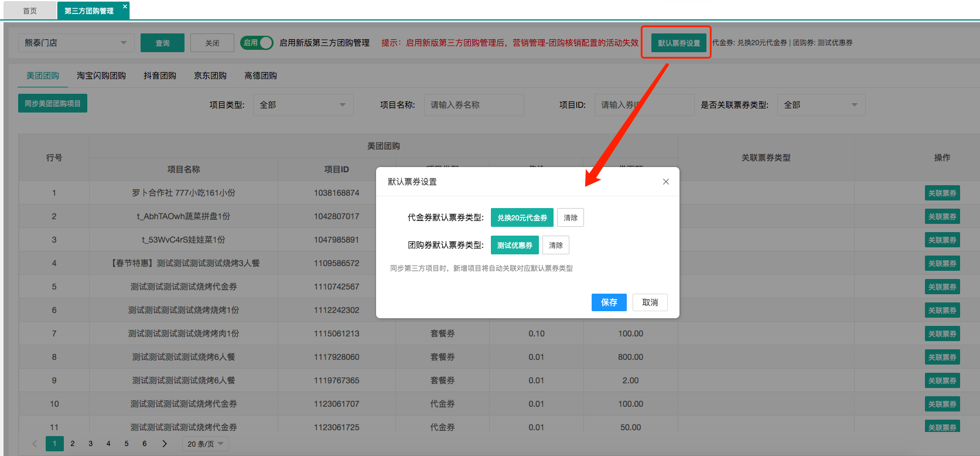This screenshot has height=456, width=980.
Task: Click project name t_AbhTAOwh蔬菜拼盘1份
Action: pyautogui.click(x=183, y=216)
